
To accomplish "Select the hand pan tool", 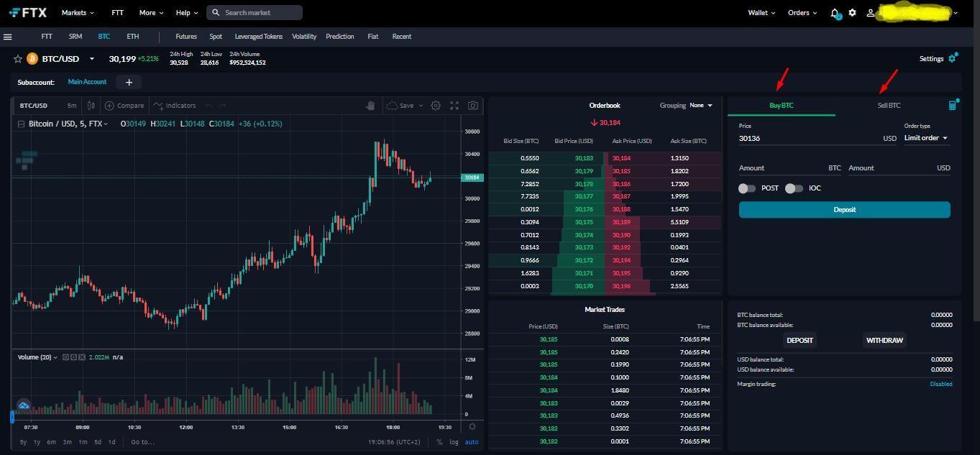I will pos(371,106).
